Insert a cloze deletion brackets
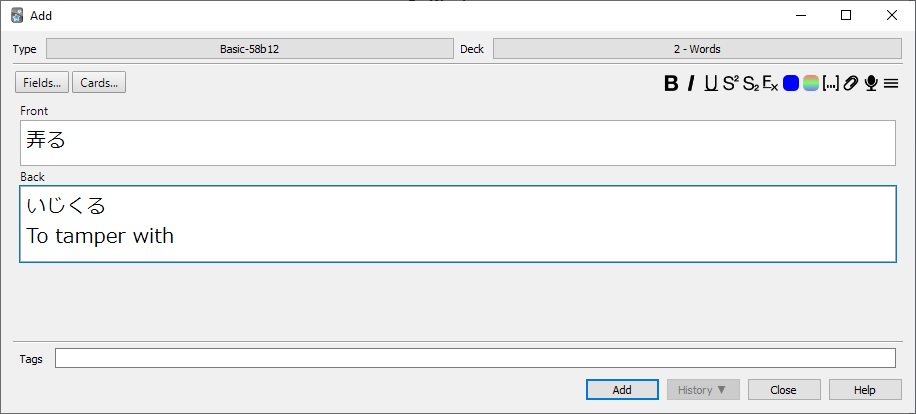 [x=830, y=84]
